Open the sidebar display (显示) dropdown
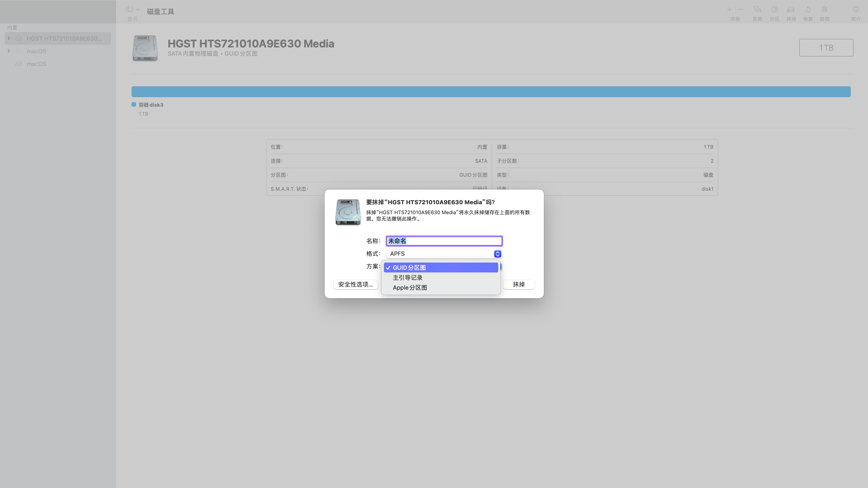Image resolution: width=868 pixels, height=488 pixels. point(132,9)
